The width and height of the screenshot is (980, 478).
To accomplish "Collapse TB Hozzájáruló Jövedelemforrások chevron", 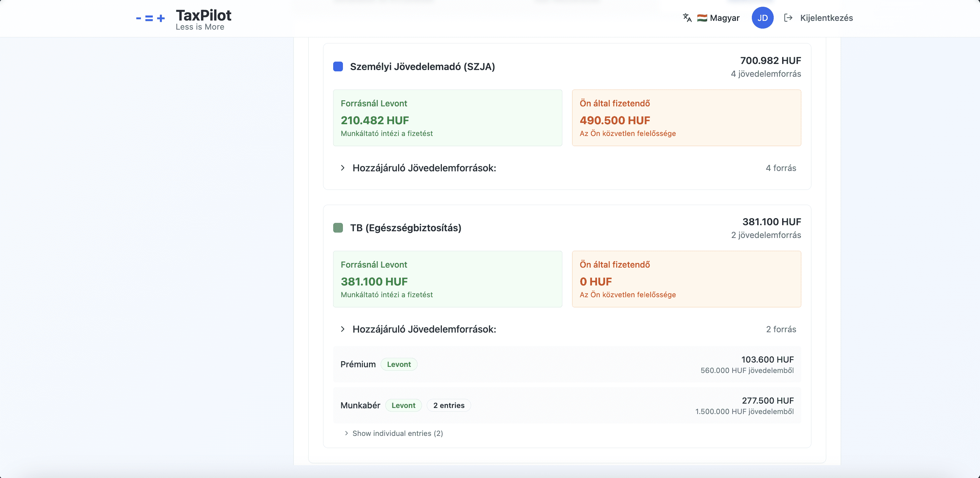I will 343,329.
